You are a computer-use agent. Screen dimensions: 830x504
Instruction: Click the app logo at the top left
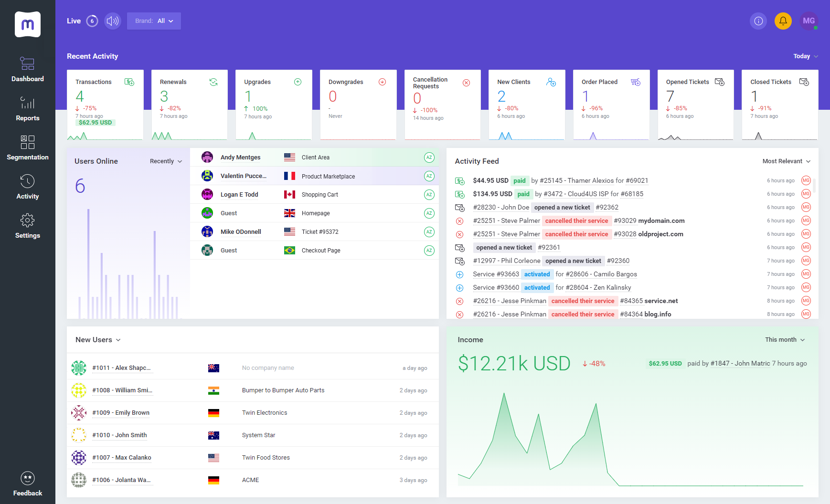click(x=27, y=24)
